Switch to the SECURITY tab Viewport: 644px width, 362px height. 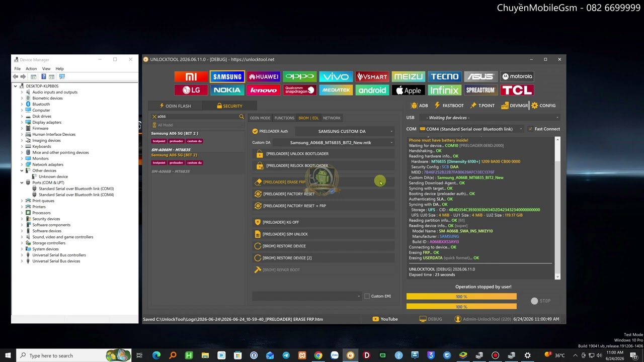[x=229, y=106]
